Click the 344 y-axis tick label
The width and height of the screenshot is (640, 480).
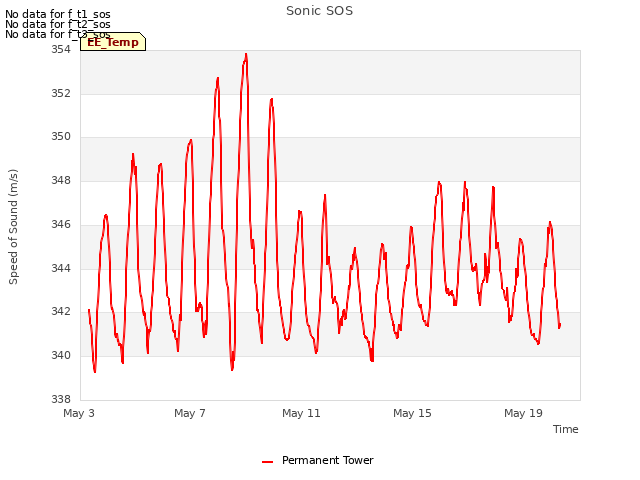click(x=61, y=268)
